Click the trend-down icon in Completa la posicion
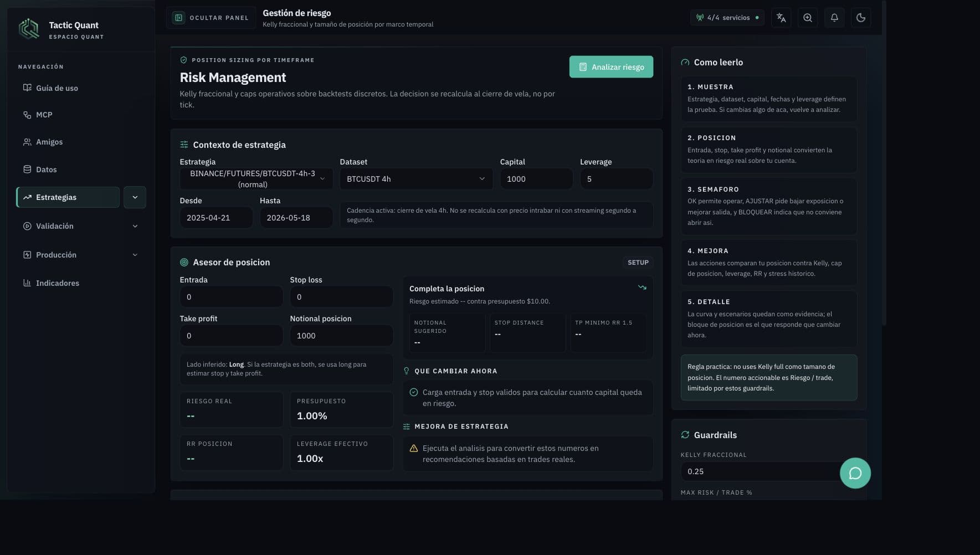Image resolution: width=980 pixels, height=555 pixels. point(642,287)
